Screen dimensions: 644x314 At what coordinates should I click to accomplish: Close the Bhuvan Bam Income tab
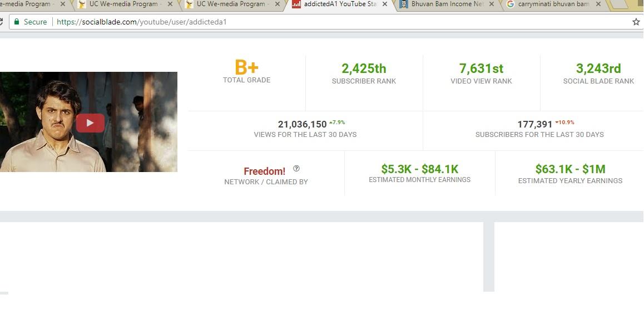(492, 4)
